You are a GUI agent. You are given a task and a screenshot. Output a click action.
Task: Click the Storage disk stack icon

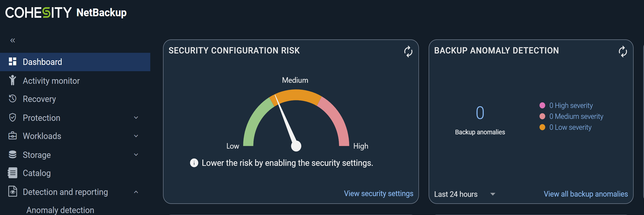12,155
